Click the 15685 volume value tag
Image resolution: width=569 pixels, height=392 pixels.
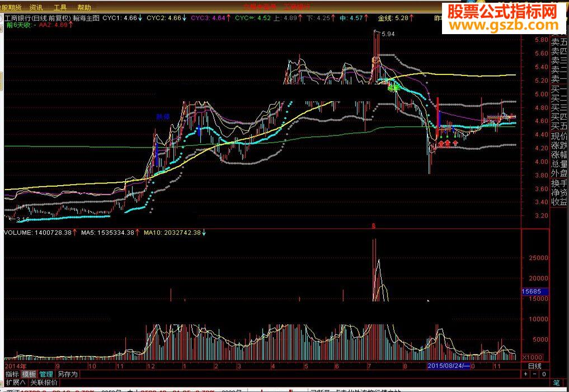(534, 291)
